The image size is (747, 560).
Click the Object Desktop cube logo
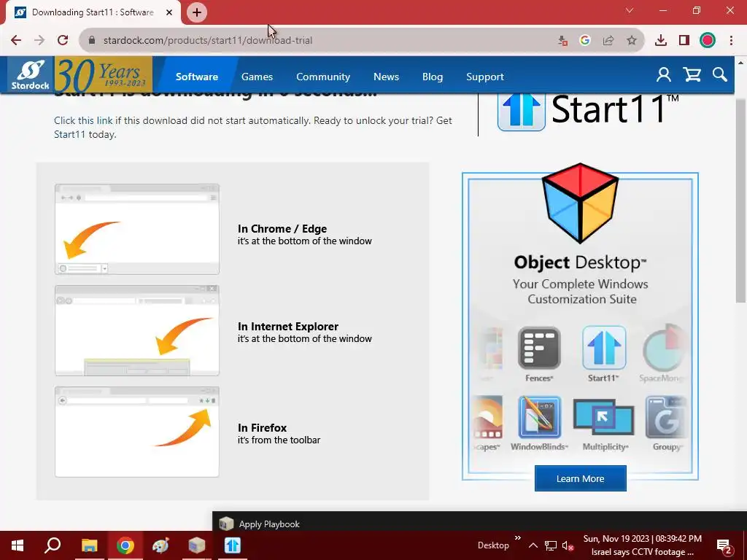(x=580, y=203)
